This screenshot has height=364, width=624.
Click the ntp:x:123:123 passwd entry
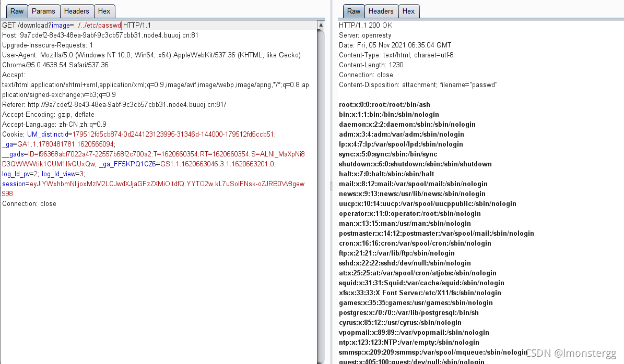(x=409, y=343)
